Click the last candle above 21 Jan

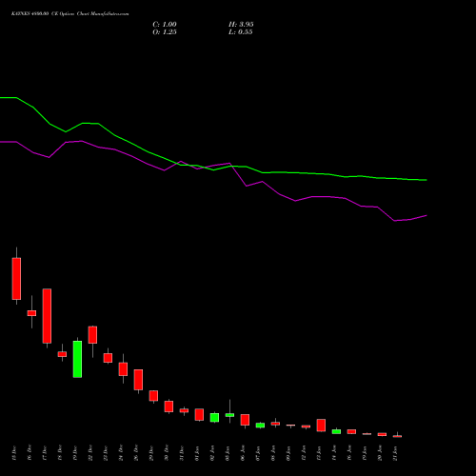tap(397, 436)
